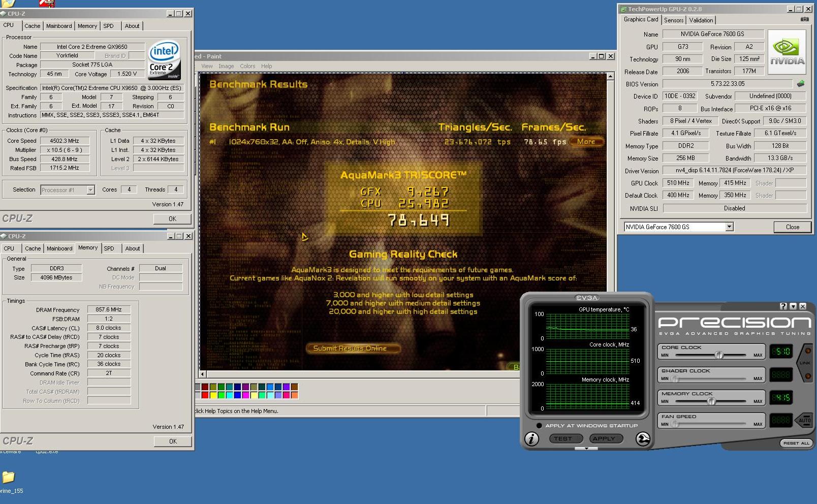This screenshot has width=817, height=504.
Task: Open the Colors menu in Paint
Action: click(247, 66)
